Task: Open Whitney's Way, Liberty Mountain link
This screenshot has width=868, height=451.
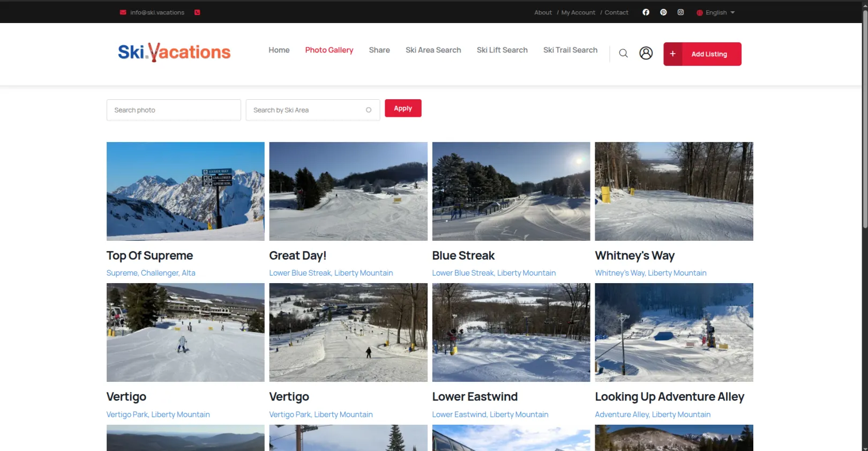Action: click(651, 273)
